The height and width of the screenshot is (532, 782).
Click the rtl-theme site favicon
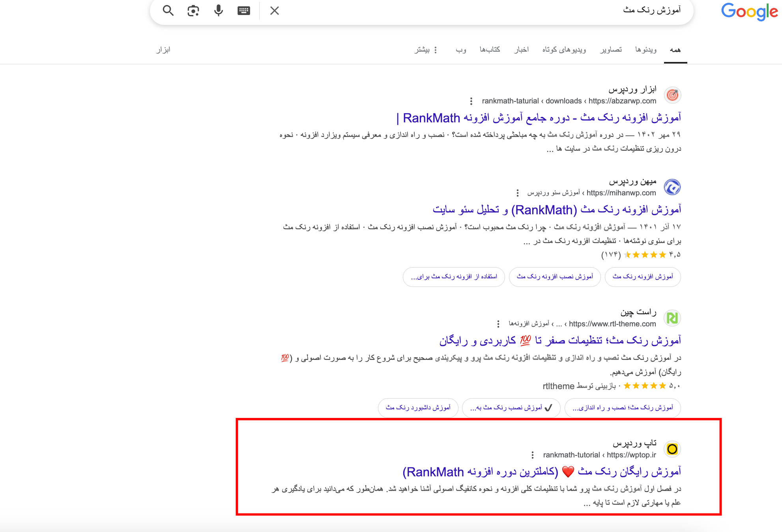tap(672, 318)
